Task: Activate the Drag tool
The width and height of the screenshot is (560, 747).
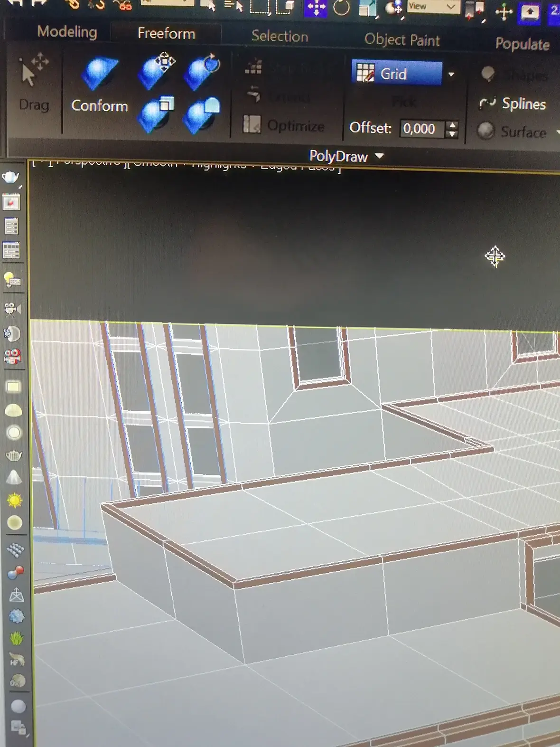Action: tap(34, 84)
